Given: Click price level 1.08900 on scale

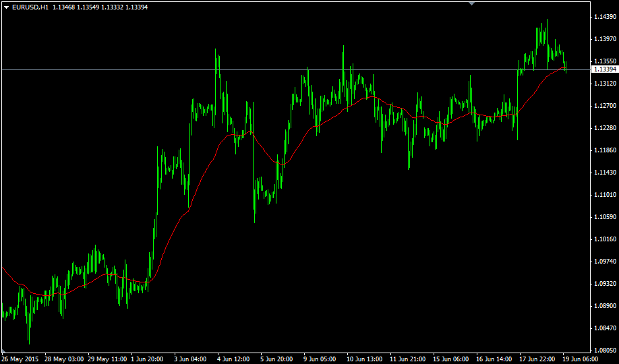Looking at the screenshot, I should [x=606, y=305].
